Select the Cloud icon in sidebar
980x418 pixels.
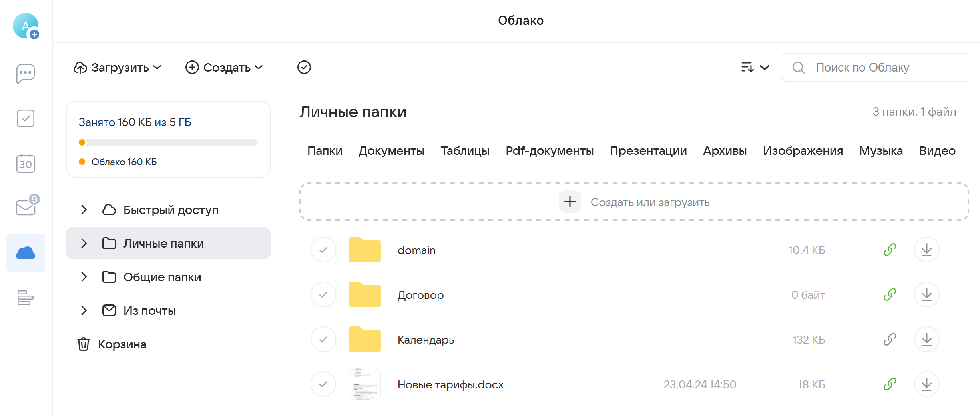25,252
